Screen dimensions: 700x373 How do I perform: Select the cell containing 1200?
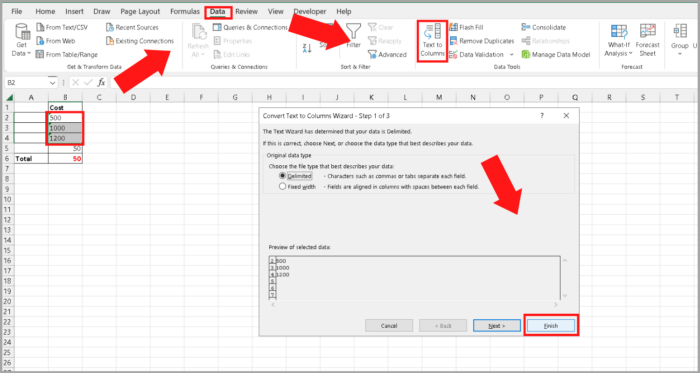point(65,138)
